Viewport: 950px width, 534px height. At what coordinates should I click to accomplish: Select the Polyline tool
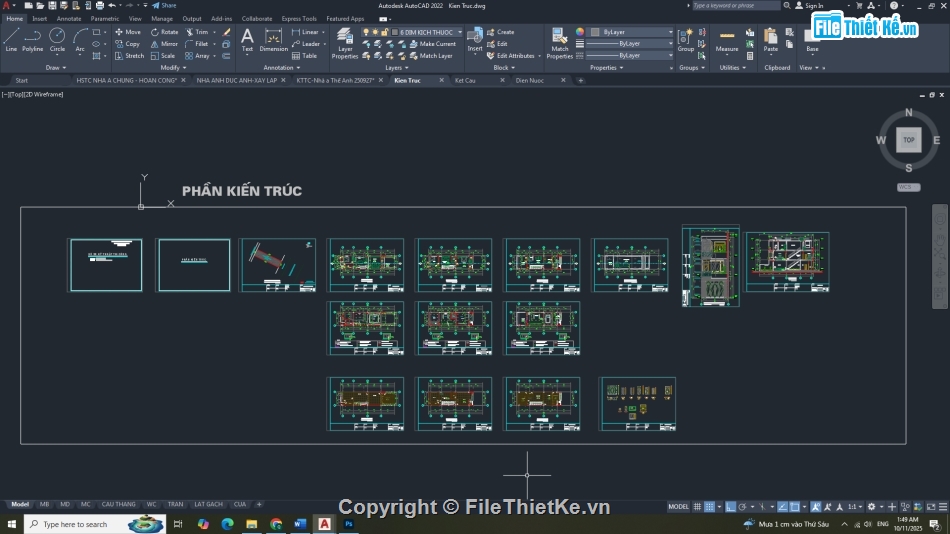pyautogui.click(x=33, y=38)
